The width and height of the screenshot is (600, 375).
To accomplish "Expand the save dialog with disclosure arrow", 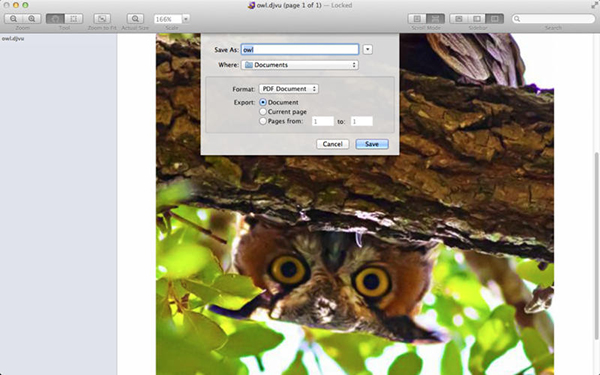I will (367, 49).
